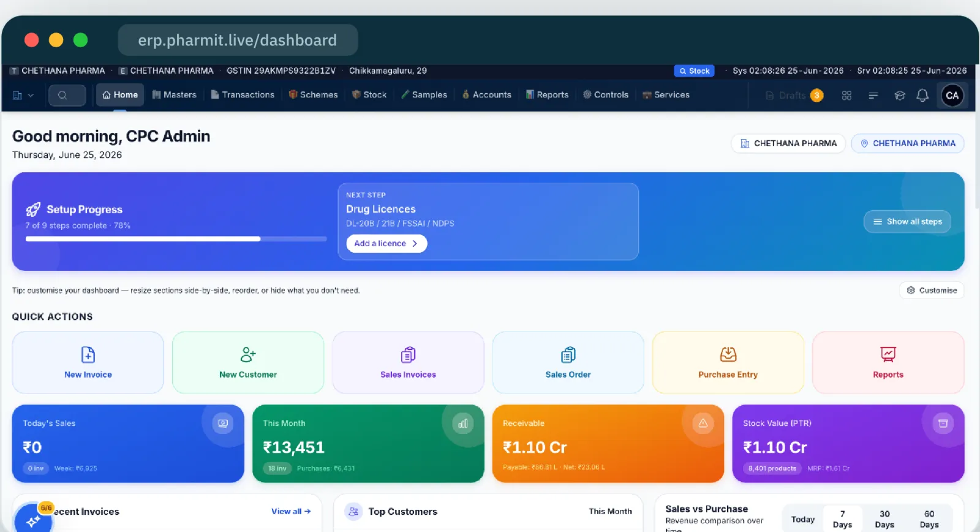Viewport: 980px width, 532px height.
Task: Click the Add a licence button
Action: pos(386,243)
